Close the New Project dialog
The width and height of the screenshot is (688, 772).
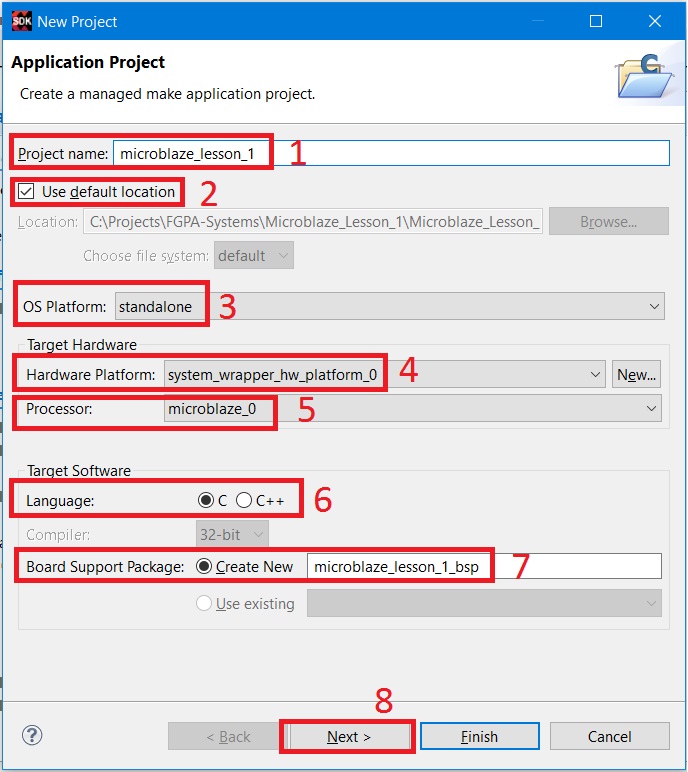(x=653, y=20)
